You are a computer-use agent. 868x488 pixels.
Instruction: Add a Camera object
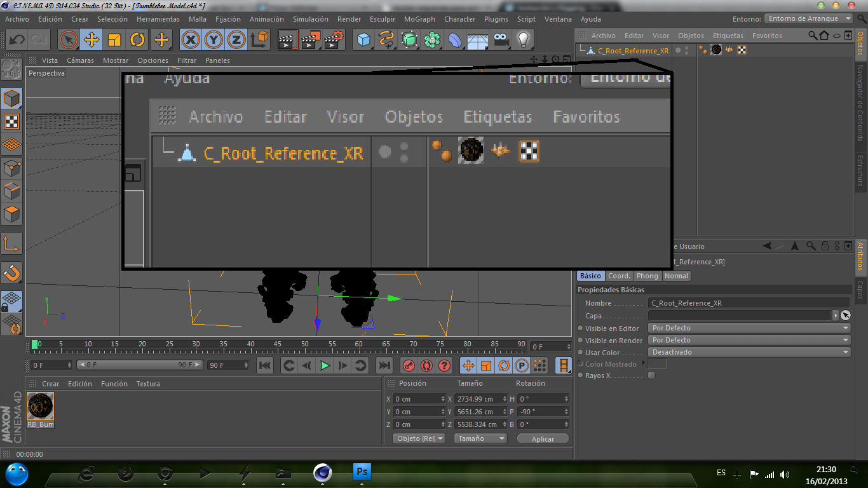[x=501, y=40]
